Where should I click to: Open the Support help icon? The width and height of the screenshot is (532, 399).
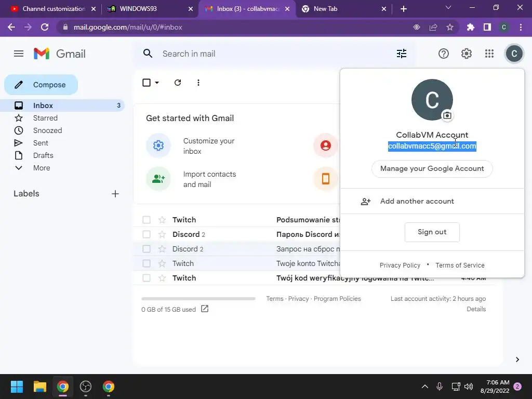click(x=444, y=54)
